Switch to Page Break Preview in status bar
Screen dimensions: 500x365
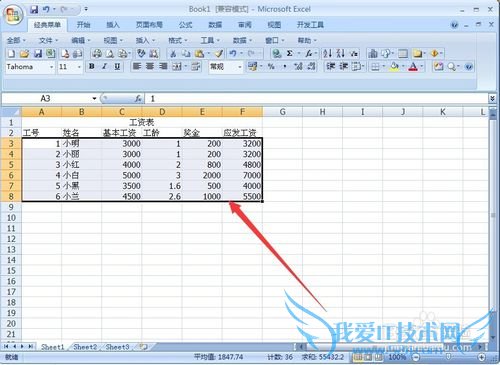[378, 357]
